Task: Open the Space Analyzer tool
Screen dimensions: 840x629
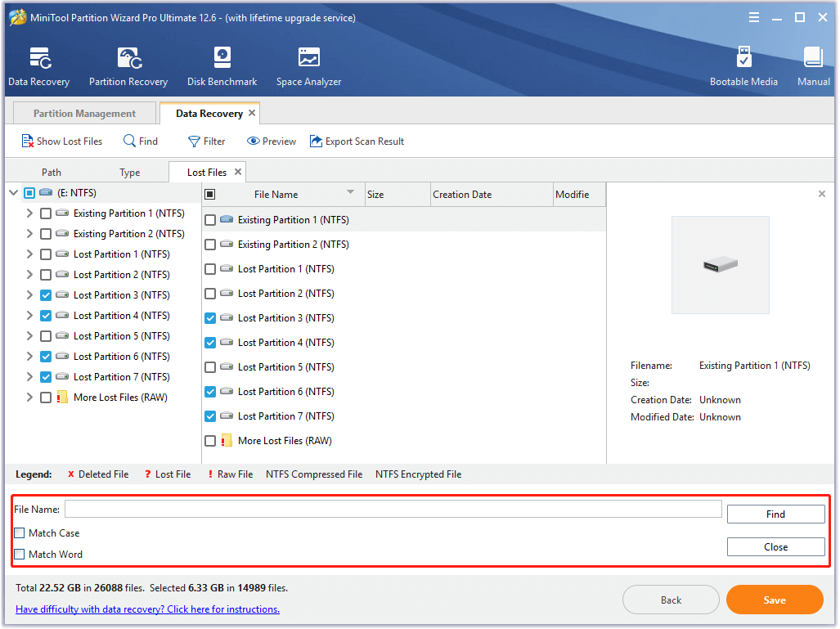Action: click(308, 66)
